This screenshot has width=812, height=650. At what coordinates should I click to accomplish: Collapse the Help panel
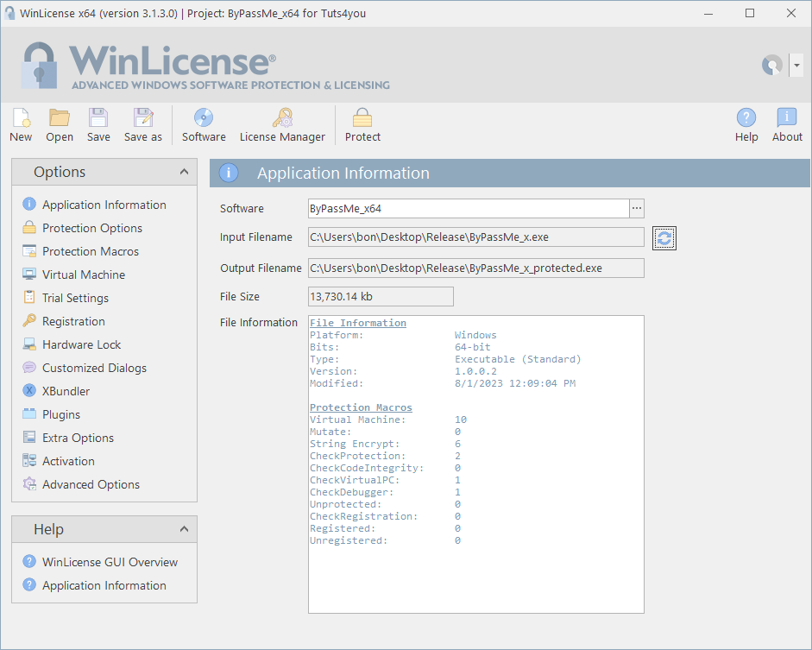(x=184, y=529)
